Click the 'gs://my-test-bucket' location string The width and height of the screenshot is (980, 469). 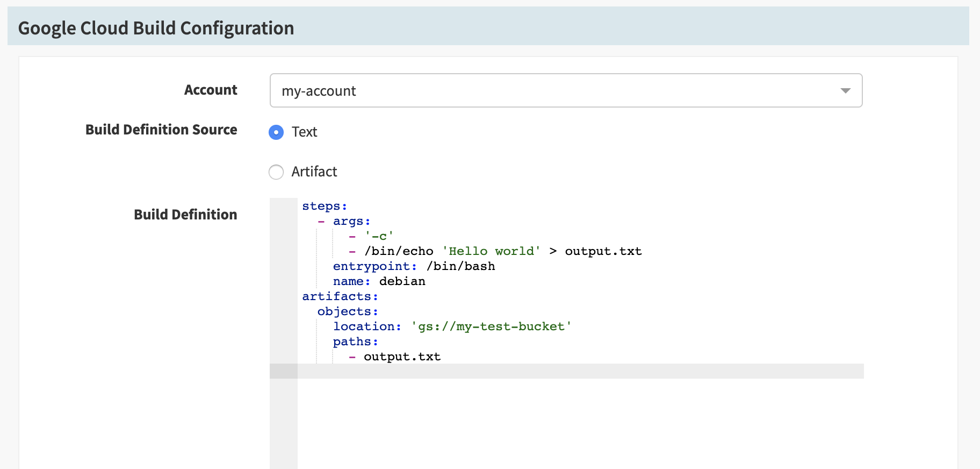tap(491, 327)
